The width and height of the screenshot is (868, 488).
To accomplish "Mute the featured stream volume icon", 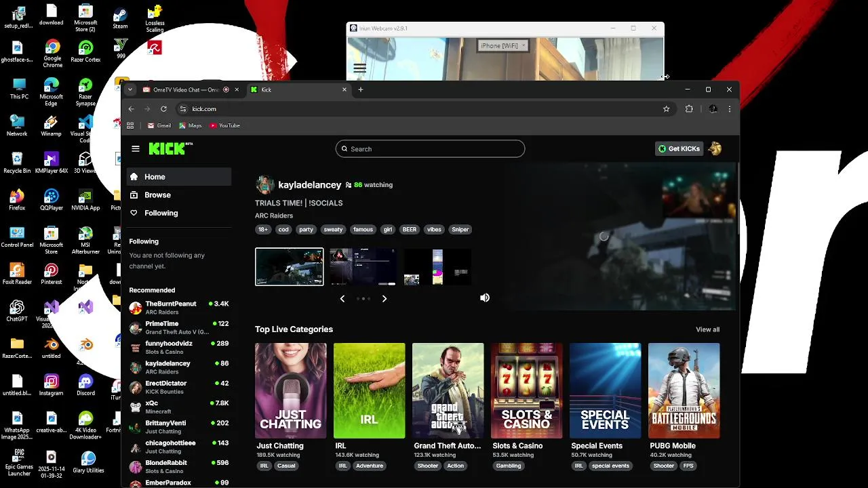I will (x=485, y=298).
